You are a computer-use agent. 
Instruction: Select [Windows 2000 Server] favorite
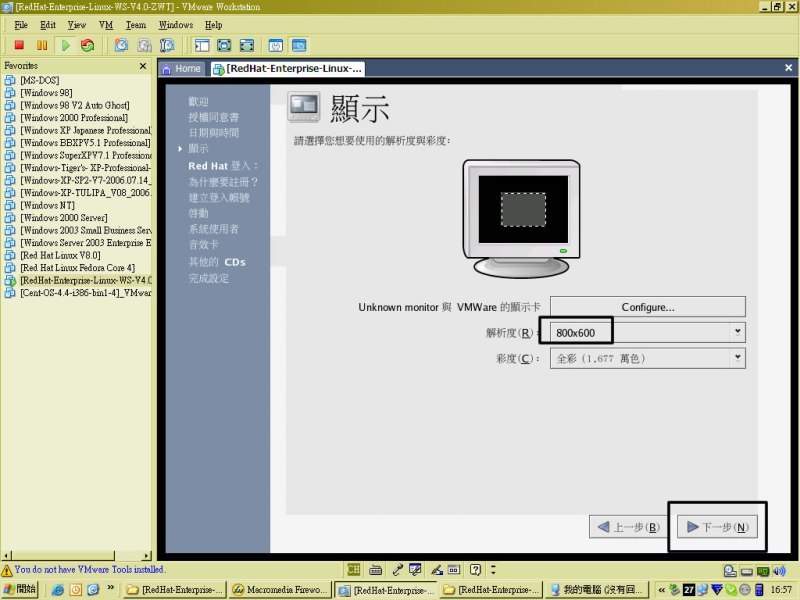pos(64,218)
